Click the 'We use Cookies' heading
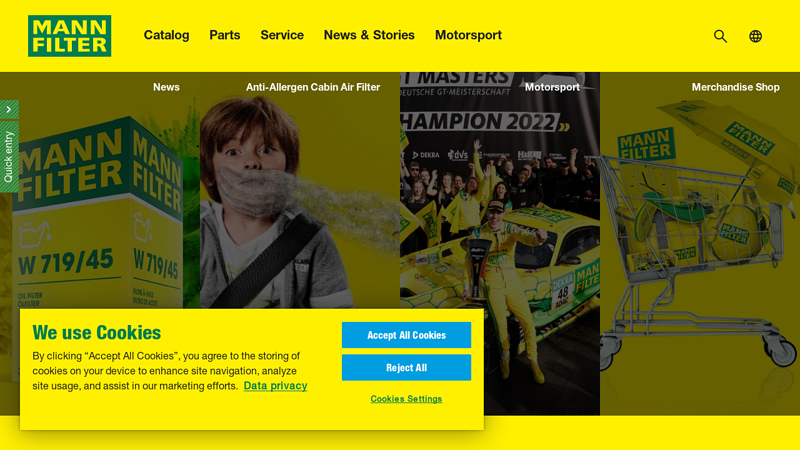The image size is (800, 450). pos(96,333)
